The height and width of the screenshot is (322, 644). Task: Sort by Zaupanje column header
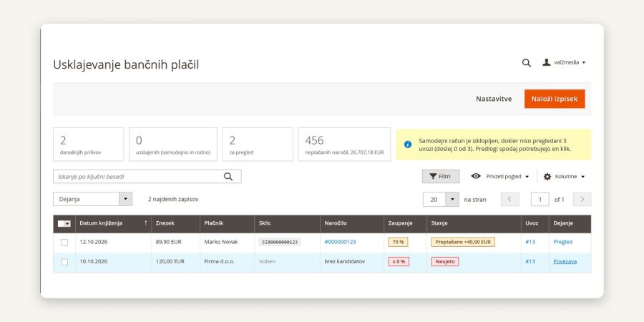click(406, 223)
